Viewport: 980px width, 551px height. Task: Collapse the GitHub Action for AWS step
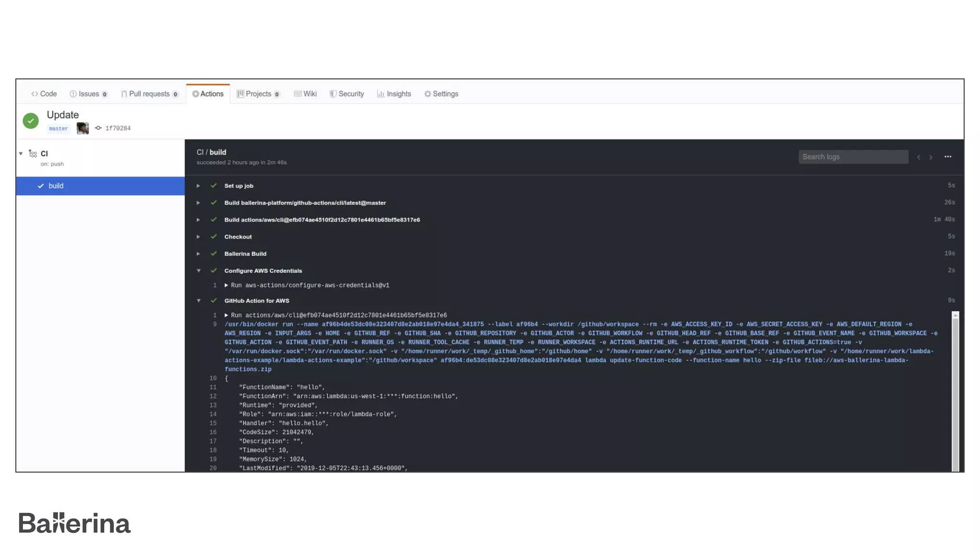[199, 301]
